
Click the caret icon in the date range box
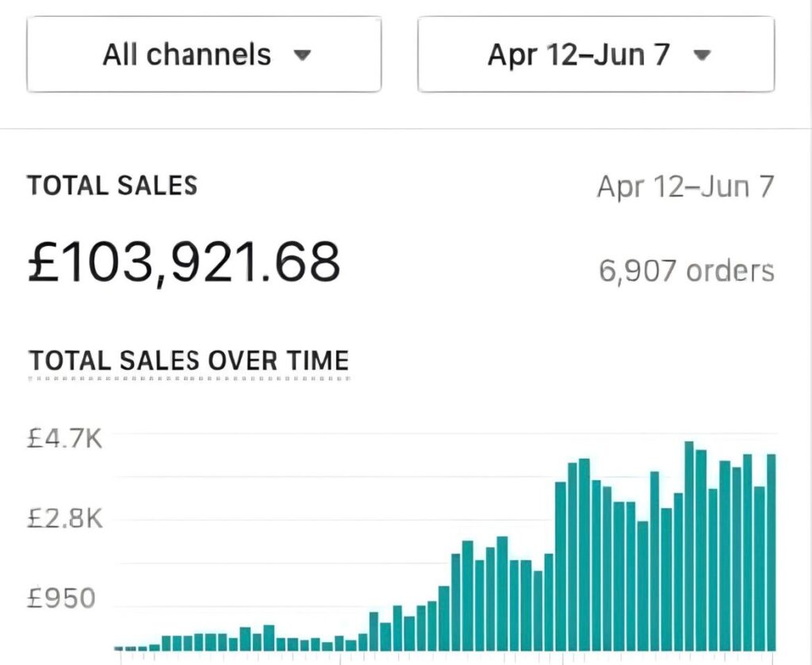(701, 56)
